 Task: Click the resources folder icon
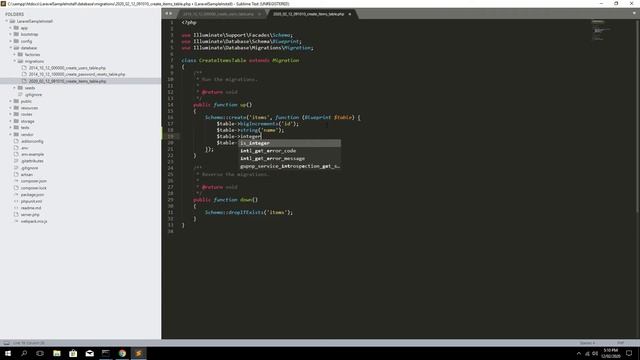16,108
